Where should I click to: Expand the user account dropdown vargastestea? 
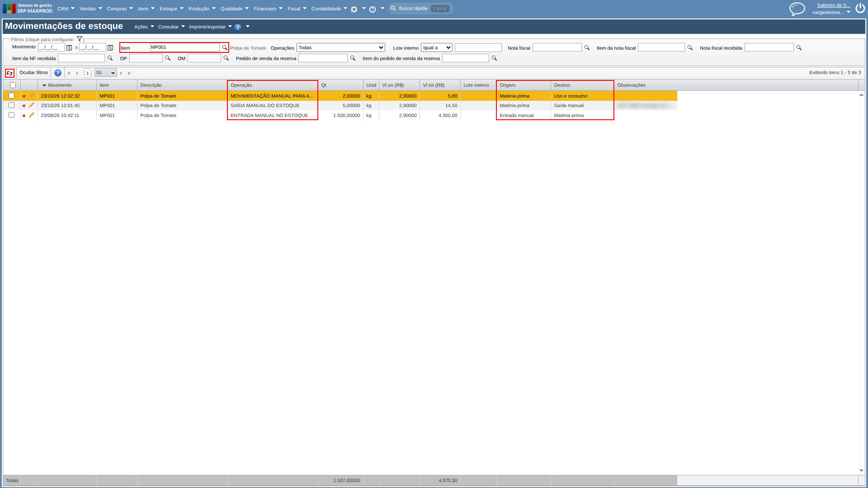tap(831, 12)
